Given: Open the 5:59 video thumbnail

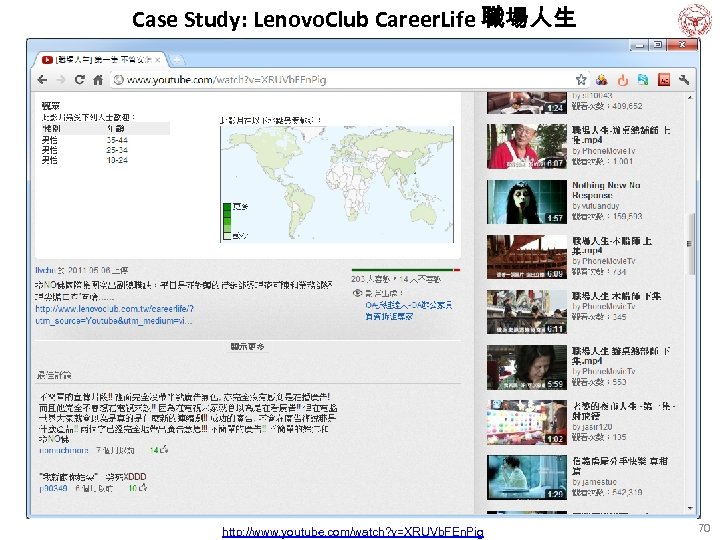Looking at the screenshot, I should pyautogui.click(x=527, y=367).
